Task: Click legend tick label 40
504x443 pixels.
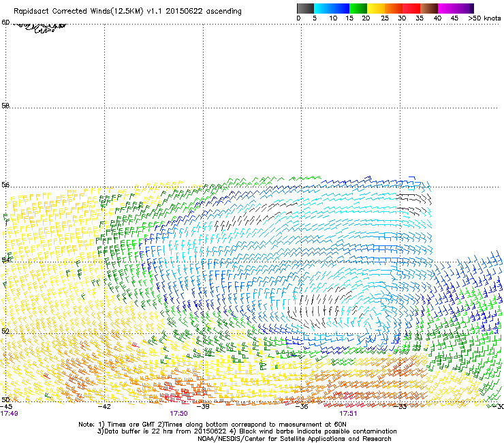Action: point(437,18)
